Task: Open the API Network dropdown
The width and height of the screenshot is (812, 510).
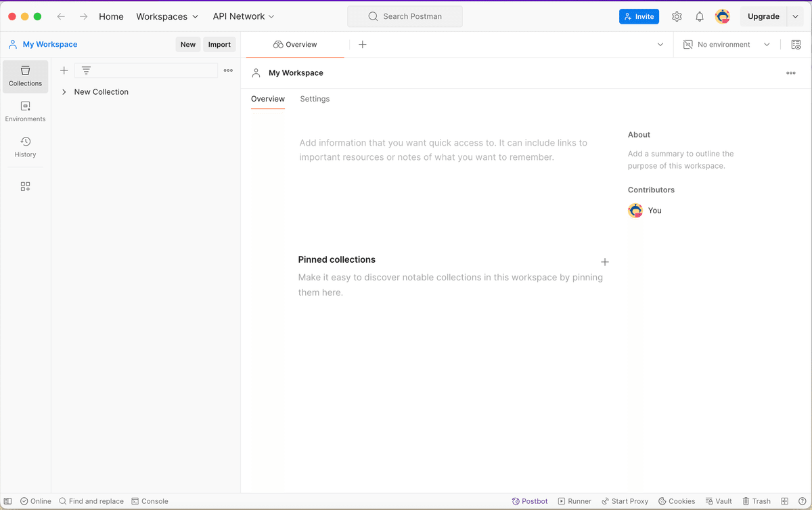Action: [x=244, y=16]
